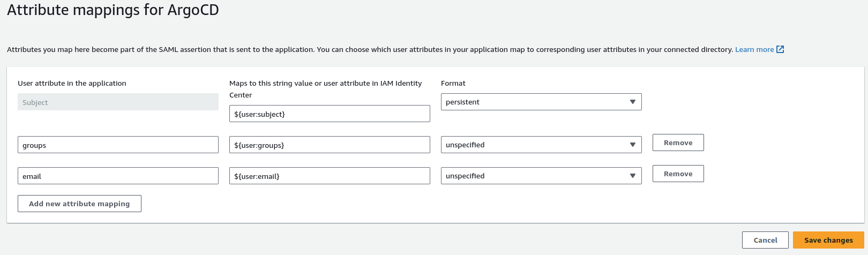Click the groups application attribute field
This screenshot has height=255, width=868.
pos(118,145)
